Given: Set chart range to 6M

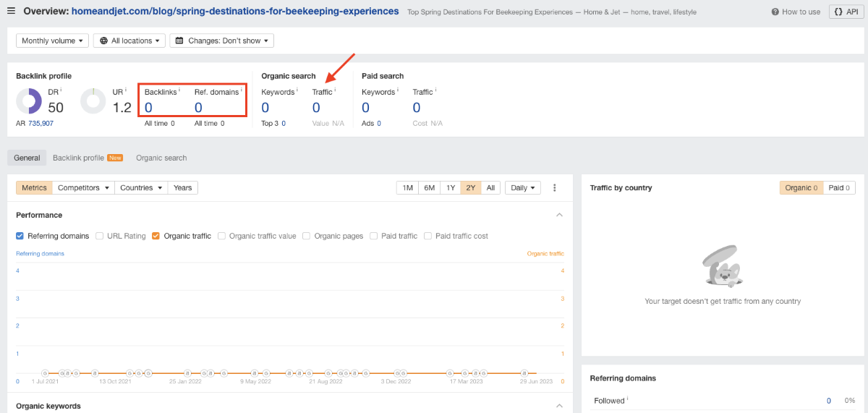Looking at the screenshot, I should point(429,187).
